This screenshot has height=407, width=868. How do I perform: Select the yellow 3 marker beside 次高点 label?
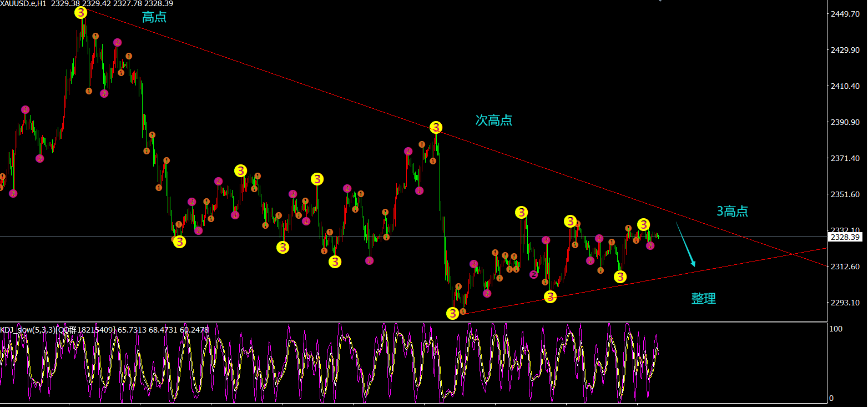(x=436, y=128)
